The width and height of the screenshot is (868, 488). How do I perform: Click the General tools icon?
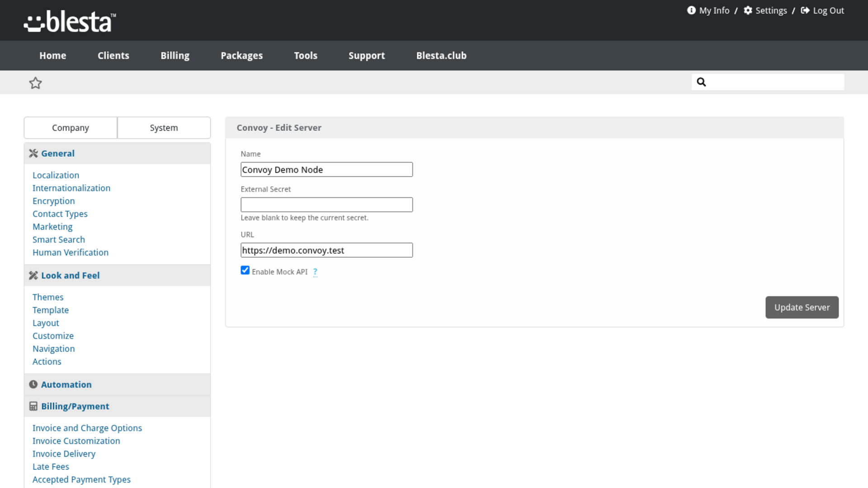click(33, 154)
